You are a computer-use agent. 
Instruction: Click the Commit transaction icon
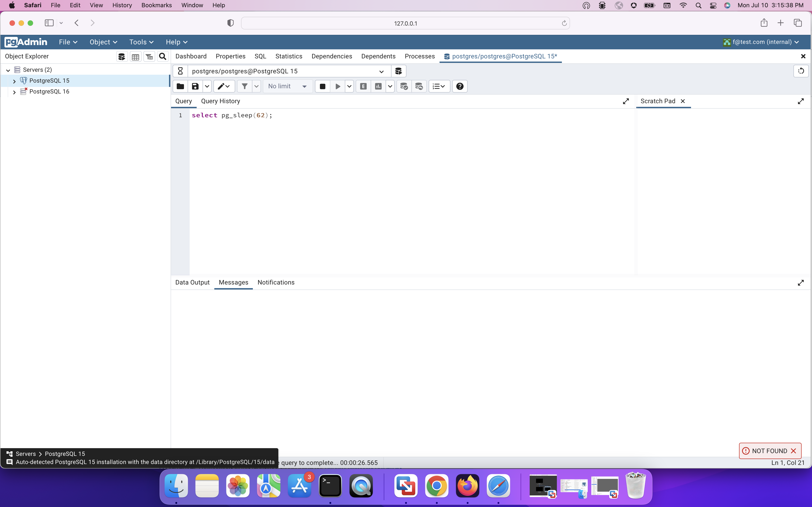click(404, 86)
